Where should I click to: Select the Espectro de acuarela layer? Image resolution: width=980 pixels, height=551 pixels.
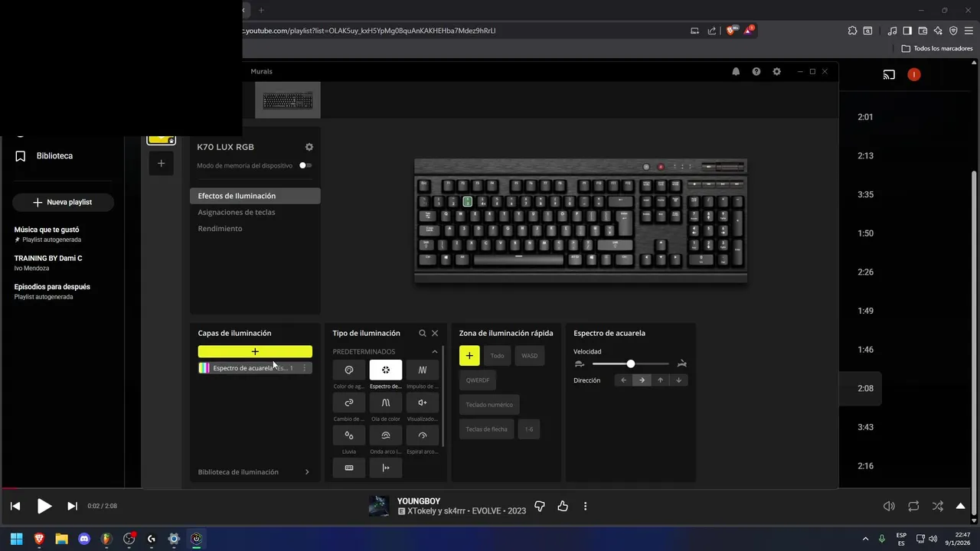(x=255, y=368)
